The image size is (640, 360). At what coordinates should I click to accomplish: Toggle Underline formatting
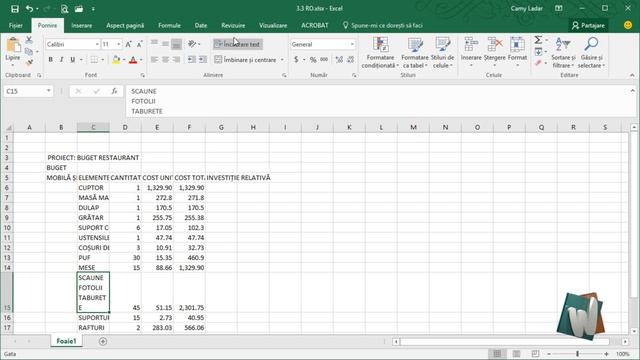[72, 60]
